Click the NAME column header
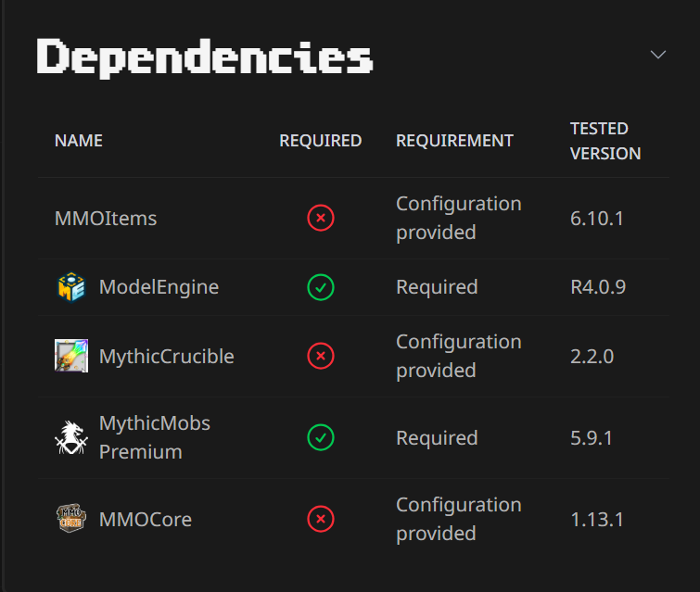This screenshot has height=592, width=700. pyautogui.click(x=79, y=141)
